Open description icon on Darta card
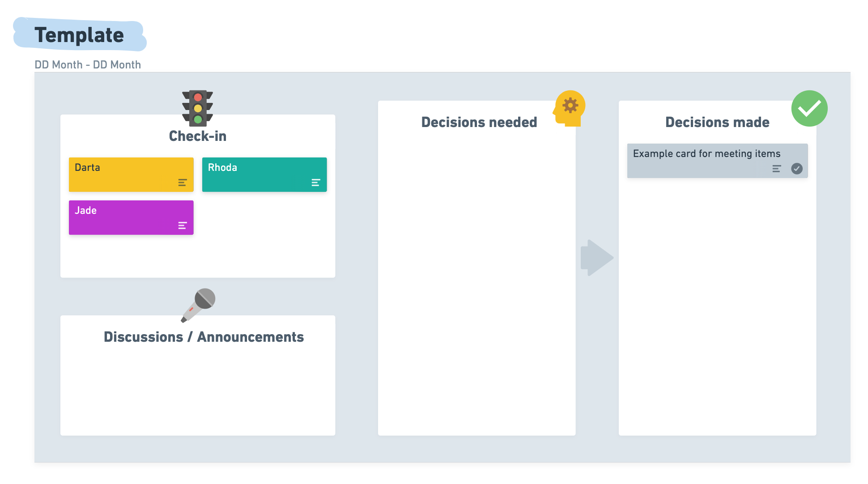The image size is (868, 484). 182,183
